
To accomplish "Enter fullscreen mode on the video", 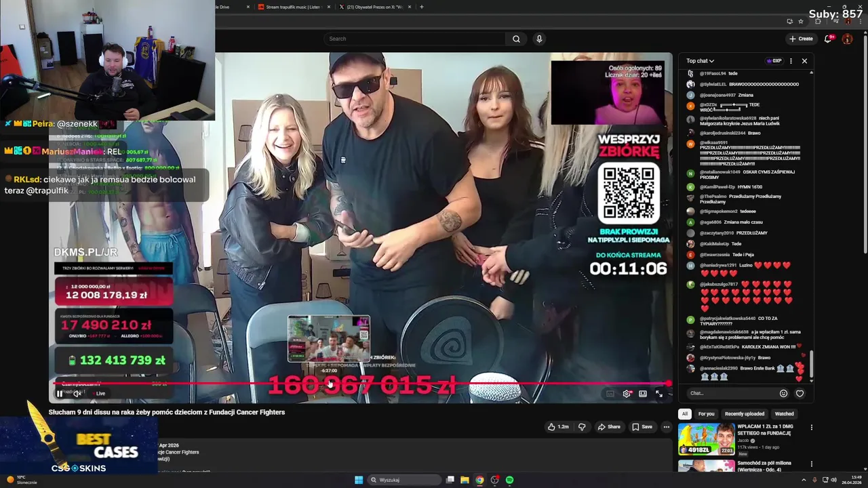I will click(x=659, y=394).
